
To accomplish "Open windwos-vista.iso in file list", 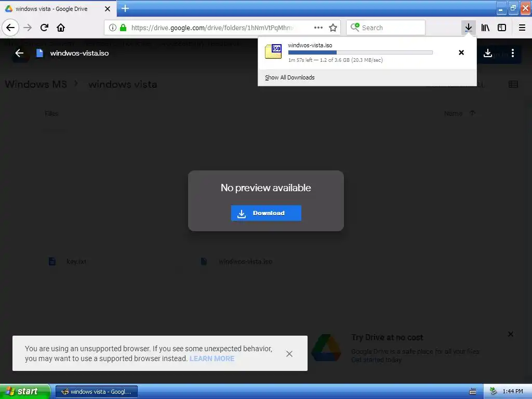I will [x=245, y=262].
